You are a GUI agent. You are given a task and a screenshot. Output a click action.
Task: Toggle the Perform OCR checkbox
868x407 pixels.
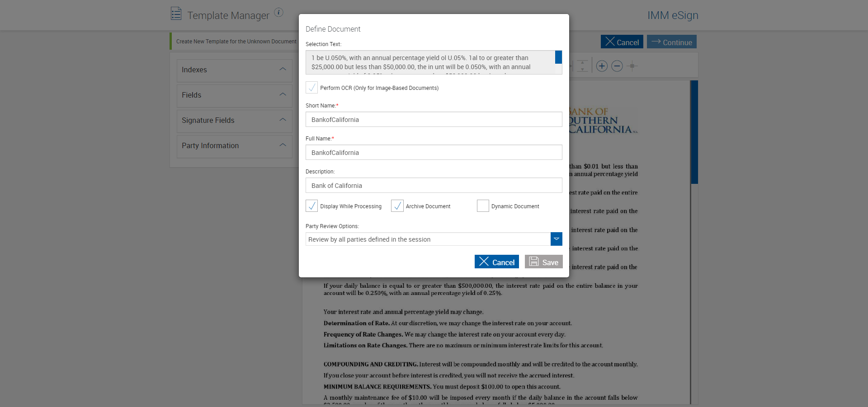(x=311, y=88)
